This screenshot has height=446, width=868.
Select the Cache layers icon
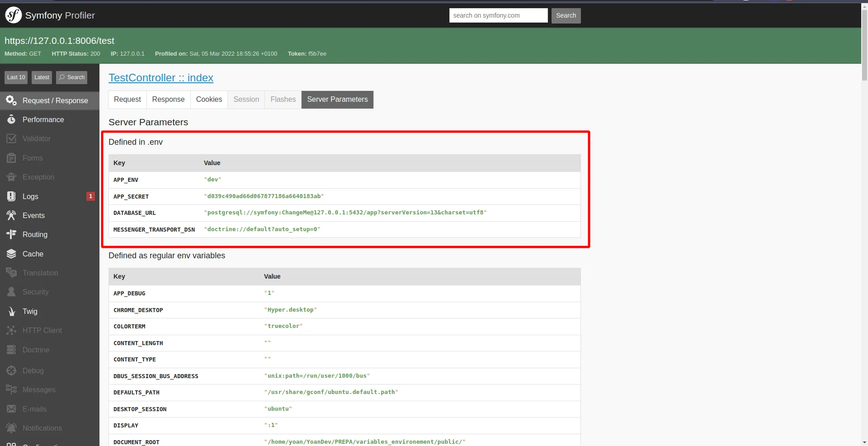[x=11, y=254]
